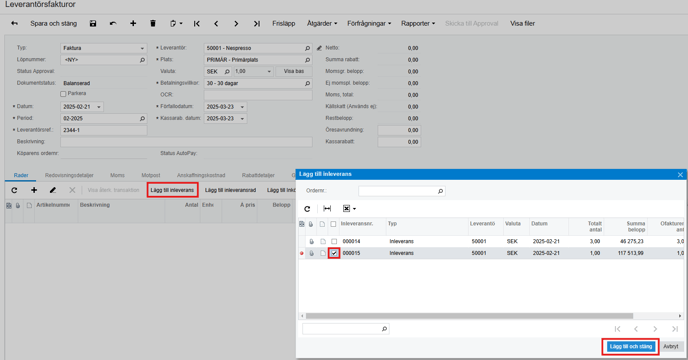
Task: Close the Lägg till inleverans dialog
Action: pos(680,175)
